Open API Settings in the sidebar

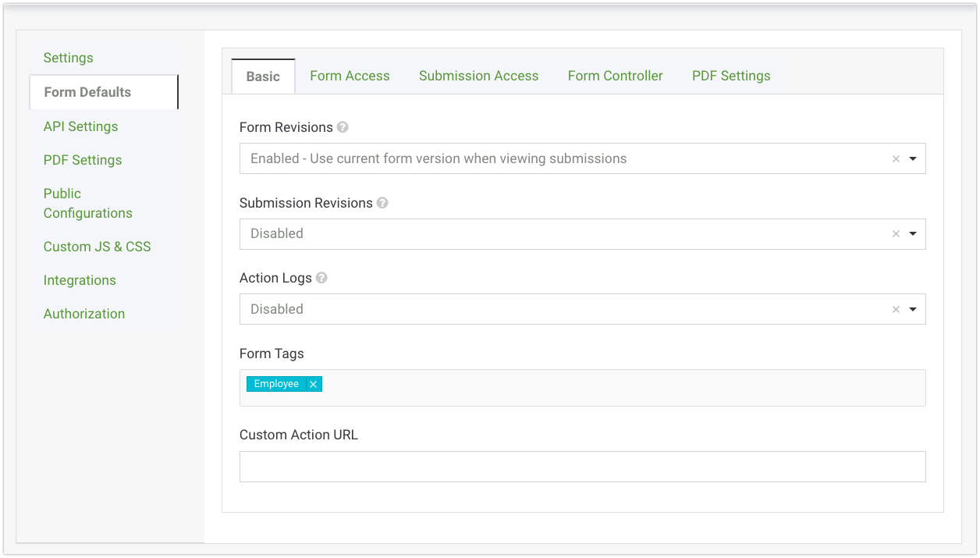(80, 126)
